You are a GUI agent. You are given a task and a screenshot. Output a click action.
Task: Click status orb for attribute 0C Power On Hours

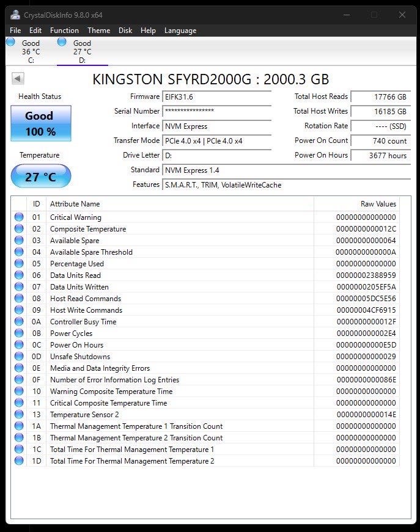coord(19,344)
